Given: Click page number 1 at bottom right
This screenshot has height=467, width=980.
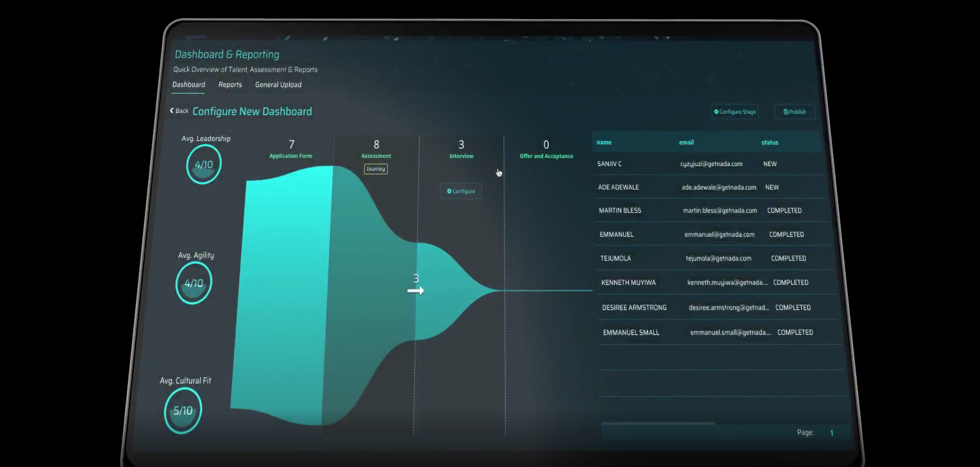Looking at the screenshot, I should click(x=831, y=433).
